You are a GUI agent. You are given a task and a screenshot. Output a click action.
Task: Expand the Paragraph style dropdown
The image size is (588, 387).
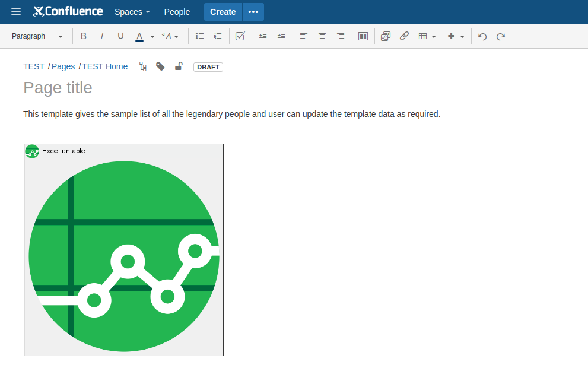(37, 36)
